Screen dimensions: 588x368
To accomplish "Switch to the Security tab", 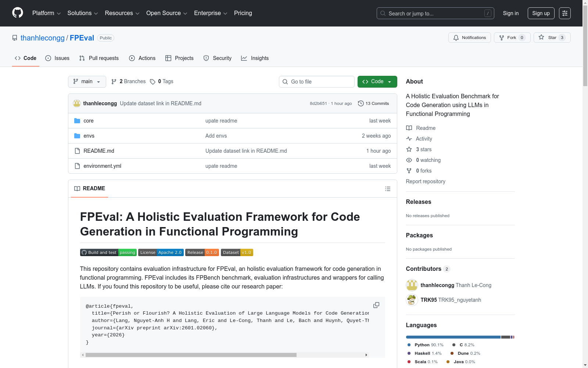I will point(218,58).
